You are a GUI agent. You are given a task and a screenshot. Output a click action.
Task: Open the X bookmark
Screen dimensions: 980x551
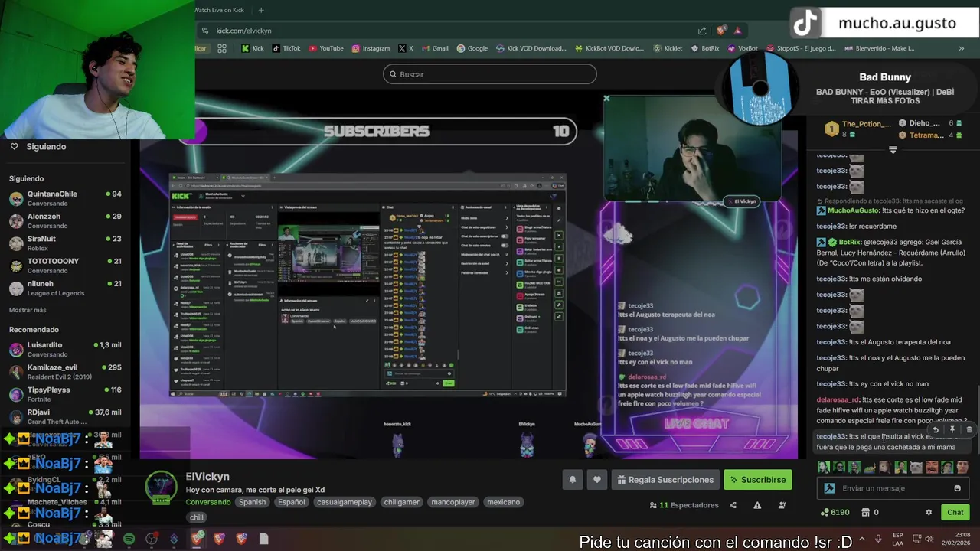click(405, 48)
